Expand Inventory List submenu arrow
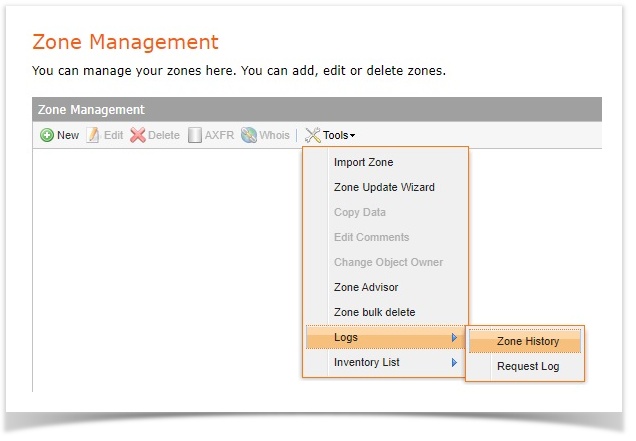Viewport: 636px width, 441px height. click(x=454, y=362)
